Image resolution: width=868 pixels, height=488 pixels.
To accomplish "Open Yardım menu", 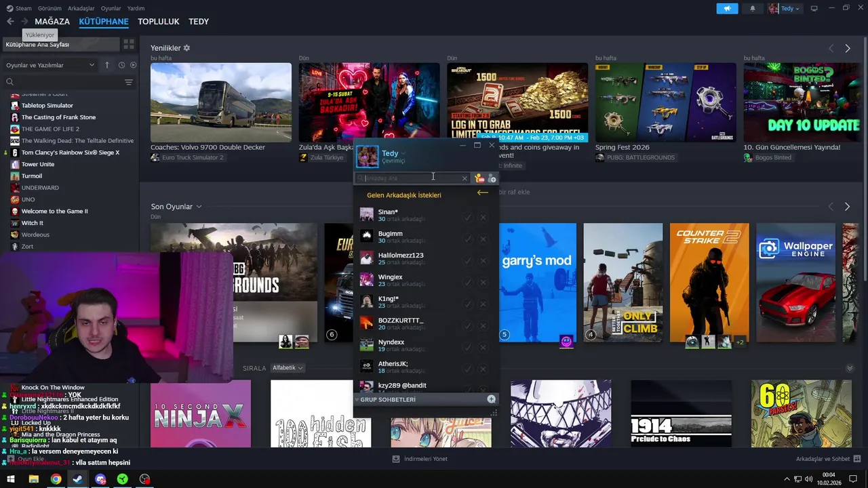I will click(x=136, y=8).
